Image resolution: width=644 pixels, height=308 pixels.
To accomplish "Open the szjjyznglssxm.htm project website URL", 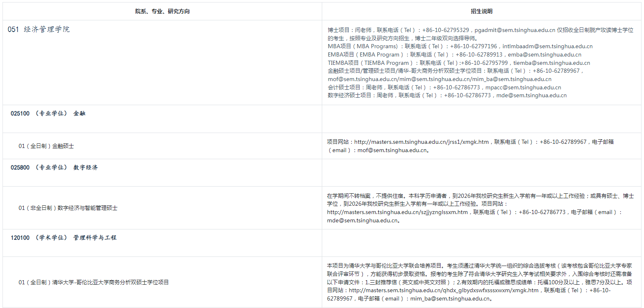I will [x=397, y=212].
